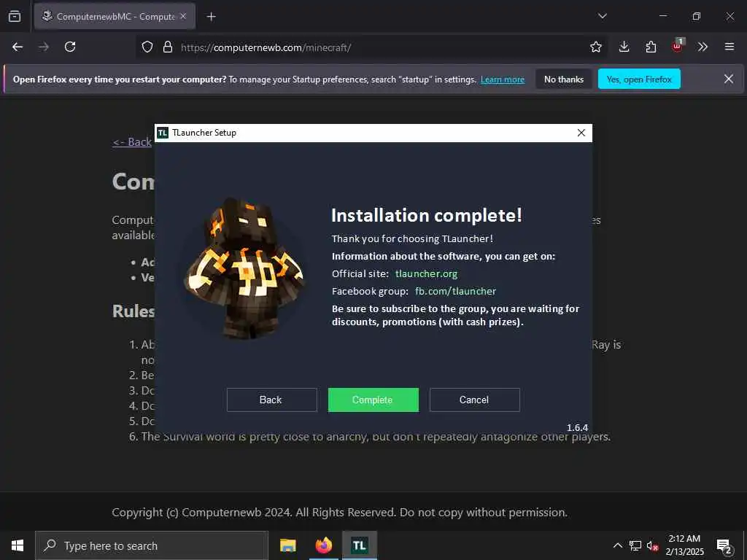Show more tools overflow chevron

coord(703,47)
